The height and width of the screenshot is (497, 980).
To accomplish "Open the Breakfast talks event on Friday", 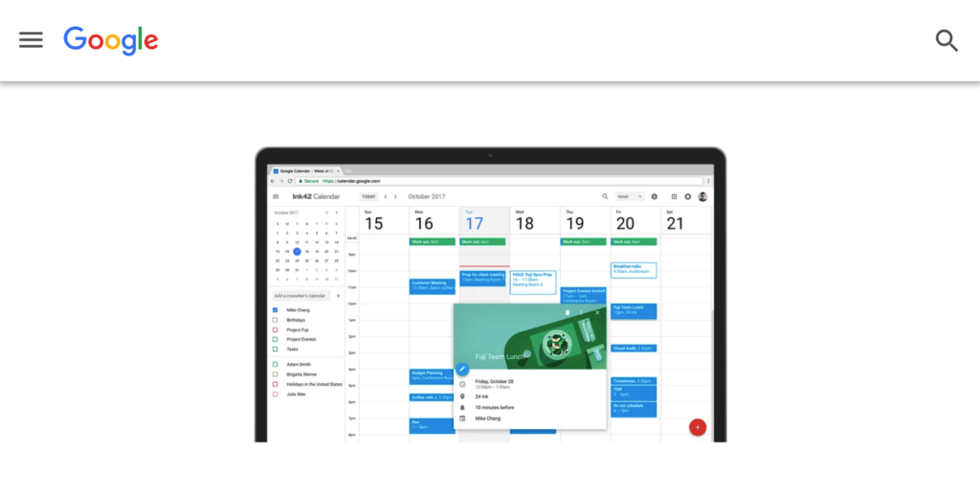I will [x=634, y=270].
